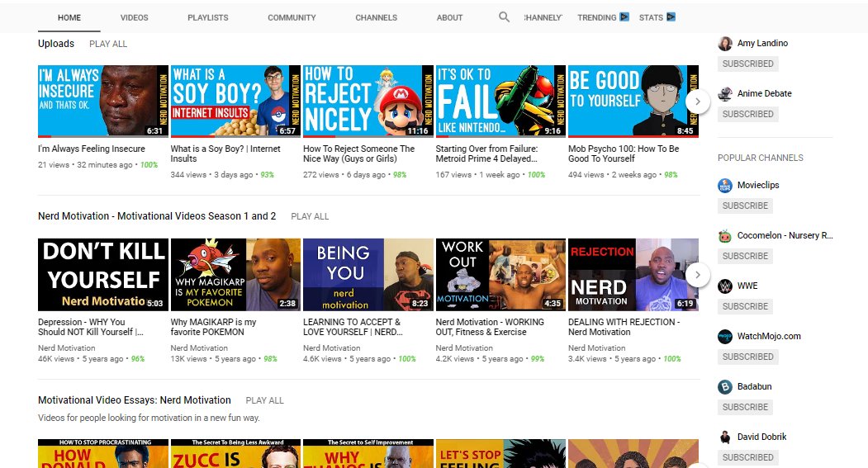Open Why Magikarp thumbnail
The image size is (868, 468).
pos(236,275)
